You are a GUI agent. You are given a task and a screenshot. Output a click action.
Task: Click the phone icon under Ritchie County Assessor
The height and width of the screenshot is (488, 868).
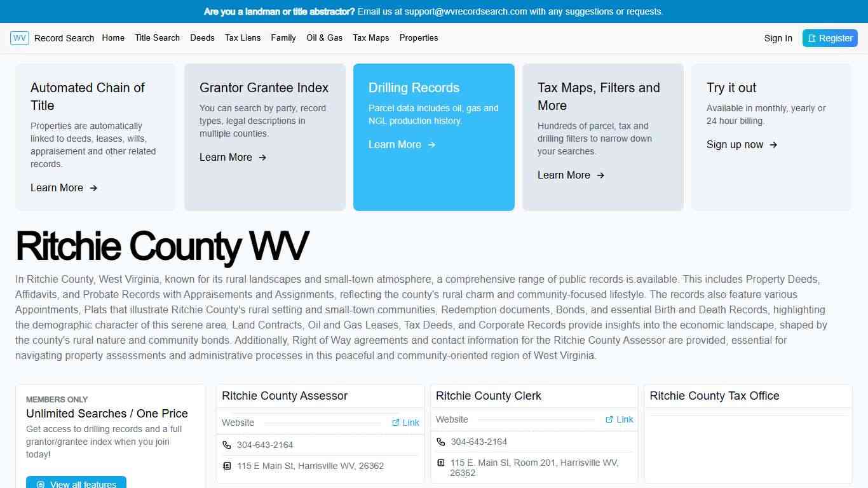227,445
